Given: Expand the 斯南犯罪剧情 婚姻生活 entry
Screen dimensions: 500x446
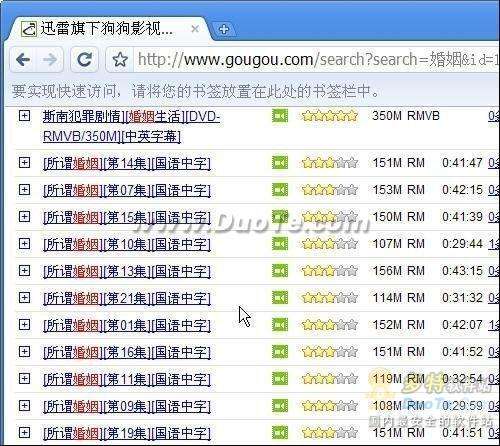Looking at the screenshot, I should point(24,116).
